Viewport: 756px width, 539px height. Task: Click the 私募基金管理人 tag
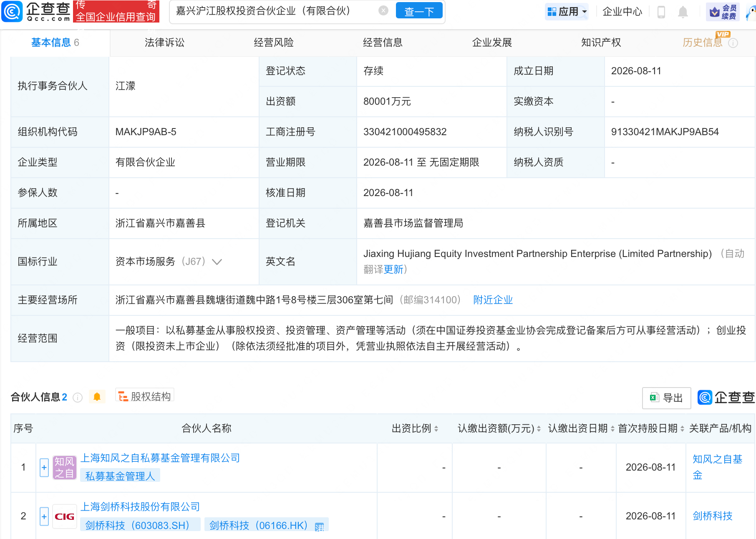(120, 476)
